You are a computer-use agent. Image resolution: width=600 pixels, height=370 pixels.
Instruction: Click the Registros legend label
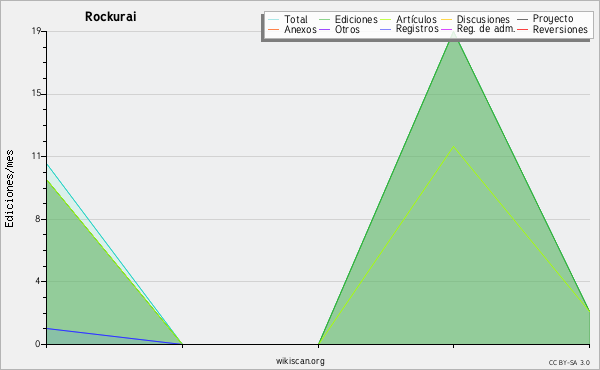click(417, 29)
